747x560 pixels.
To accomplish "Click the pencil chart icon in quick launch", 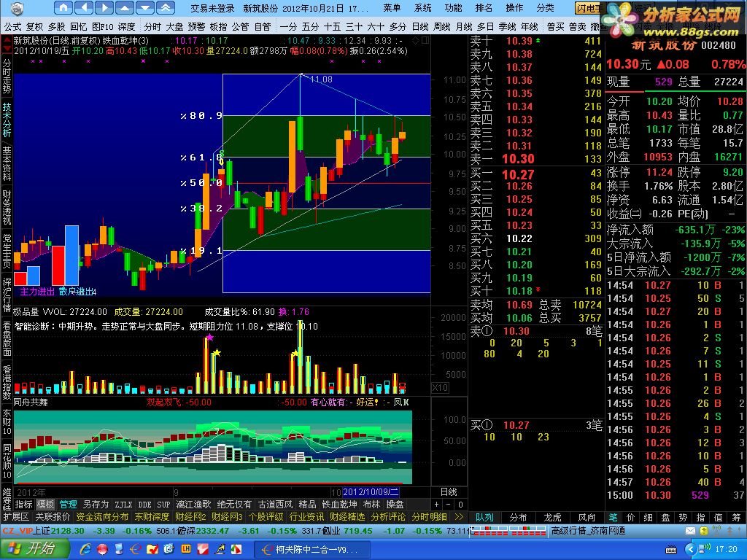I will pos(219,550).
